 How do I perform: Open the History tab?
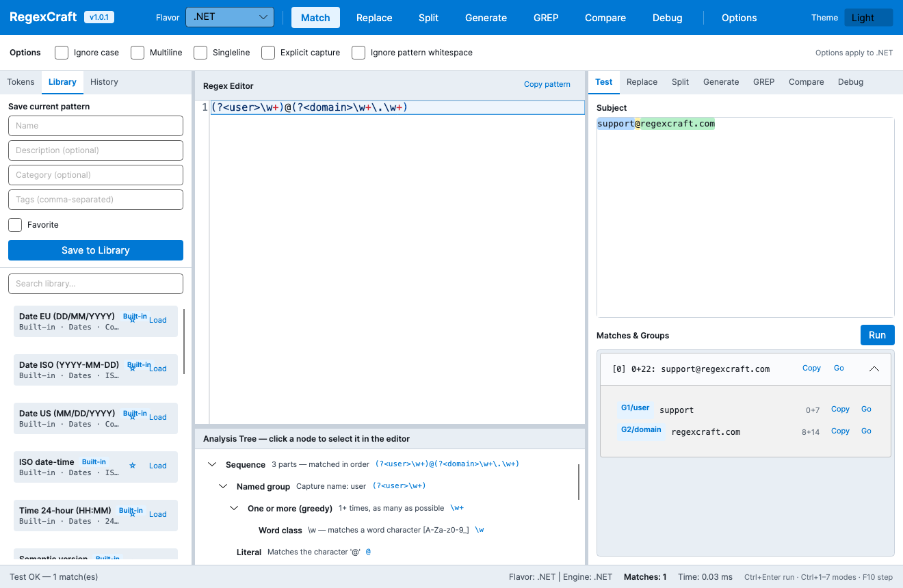coord(104,82)
